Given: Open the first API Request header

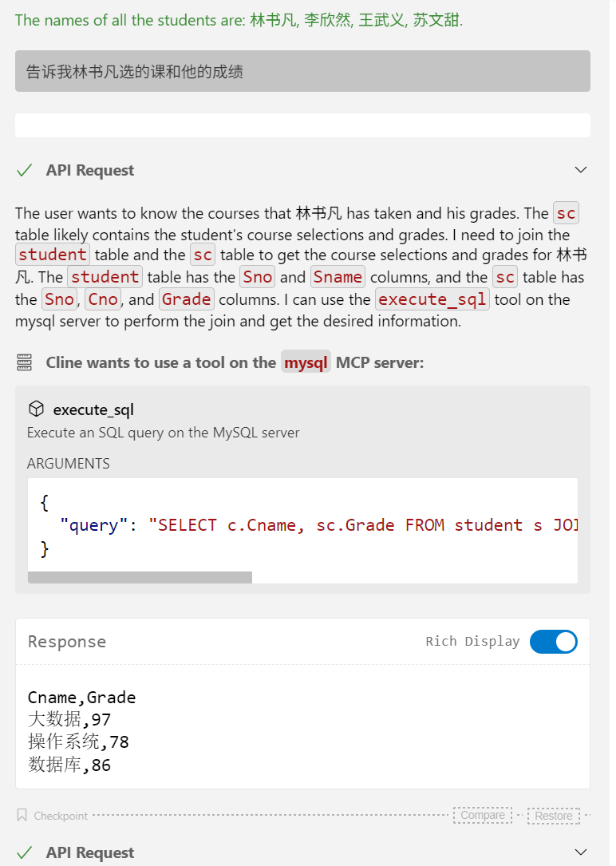Looking at the screenshot, I should pyautogui.click(x=302, y=170).
